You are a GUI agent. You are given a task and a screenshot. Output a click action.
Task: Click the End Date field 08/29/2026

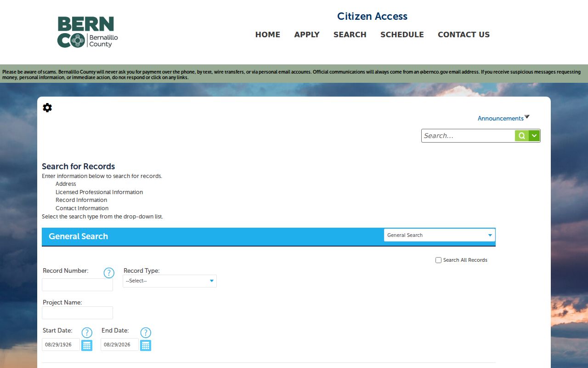click(119, 345)
